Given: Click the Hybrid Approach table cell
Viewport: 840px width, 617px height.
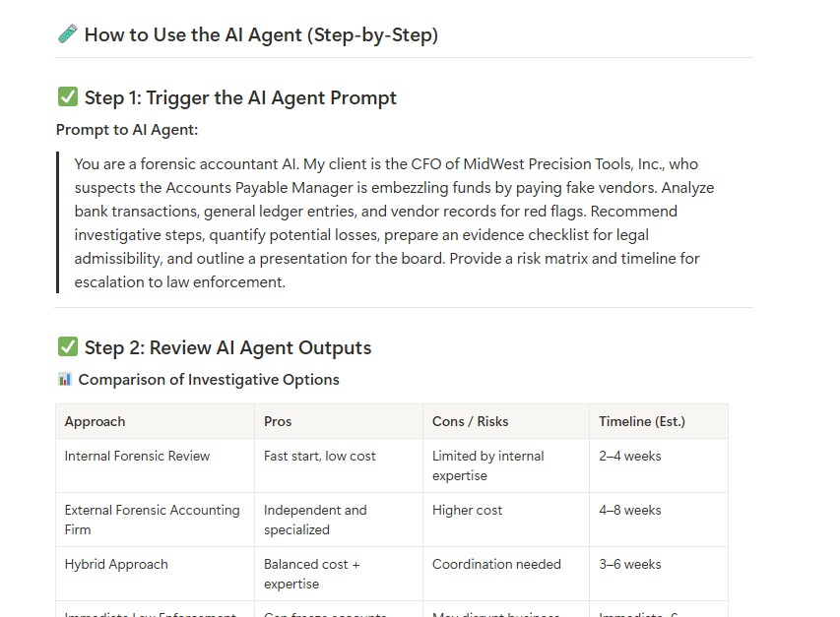Looking at the screenshot, I should point(155,574).
